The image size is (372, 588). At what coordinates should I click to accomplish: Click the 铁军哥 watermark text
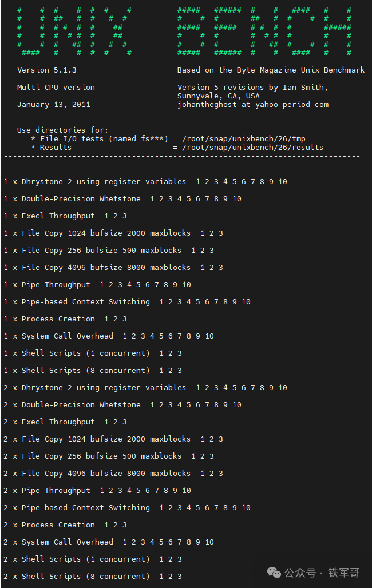(x=344, y=573)
